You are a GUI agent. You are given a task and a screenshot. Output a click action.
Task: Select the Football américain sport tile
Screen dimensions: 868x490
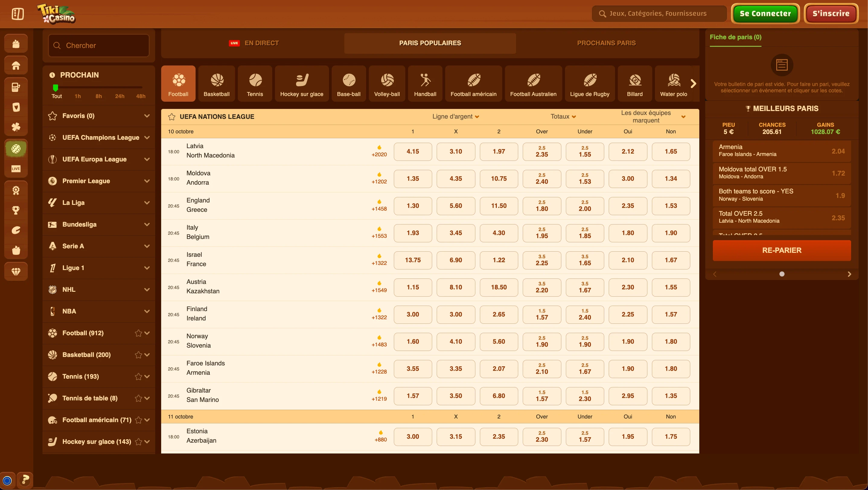(x=474, y=84)
